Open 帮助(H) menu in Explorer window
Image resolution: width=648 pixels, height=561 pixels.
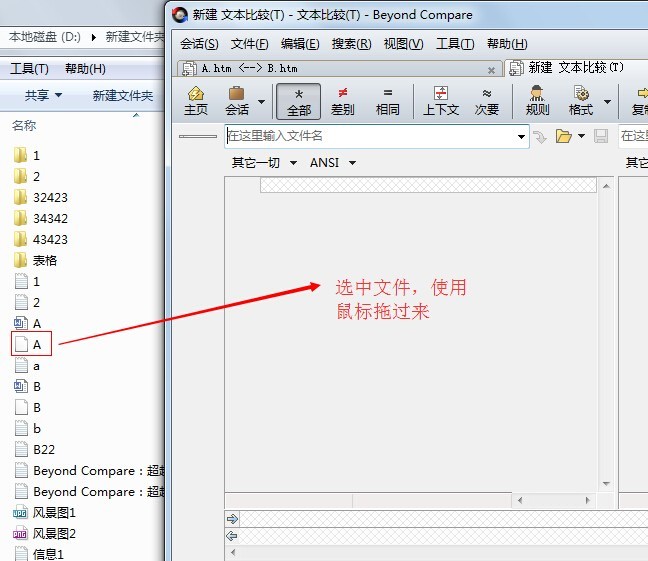coord(85,69)
